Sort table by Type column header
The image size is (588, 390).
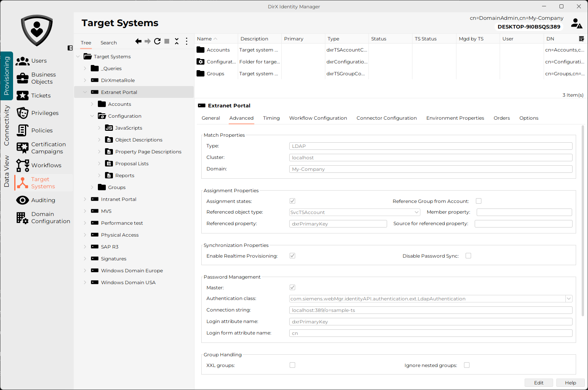pyautogui.click(x=347, y=39)
